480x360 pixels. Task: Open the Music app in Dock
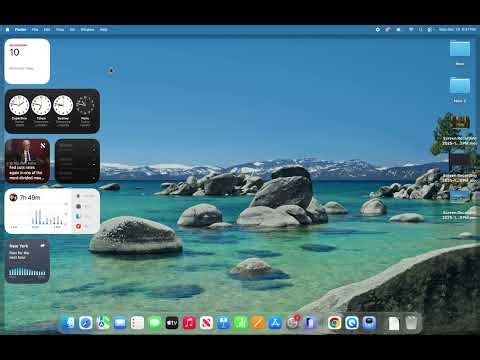click(189, 323)
